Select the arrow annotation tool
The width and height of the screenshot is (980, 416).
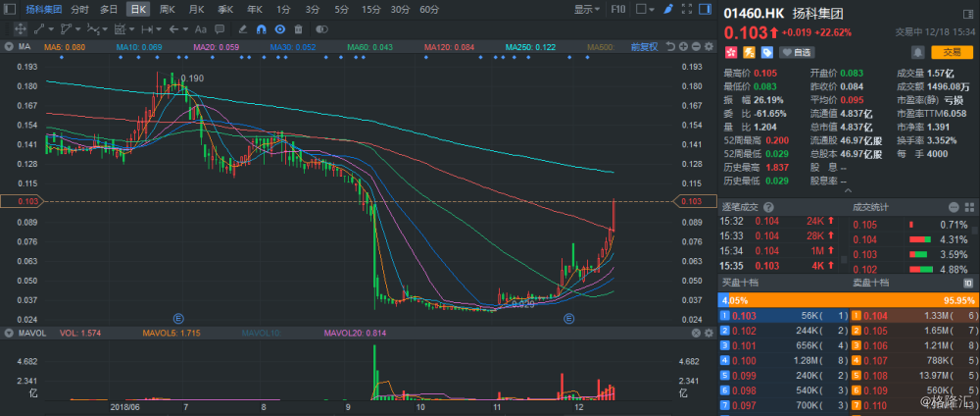click(174, 28)
